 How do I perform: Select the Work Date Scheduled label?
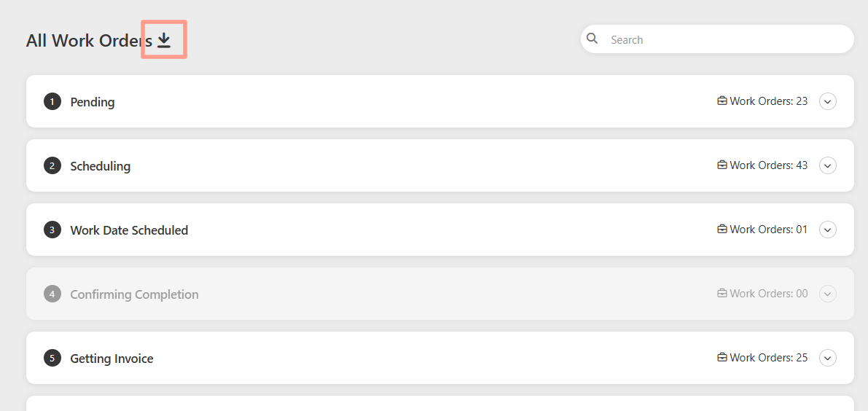[x=129, y=230]
